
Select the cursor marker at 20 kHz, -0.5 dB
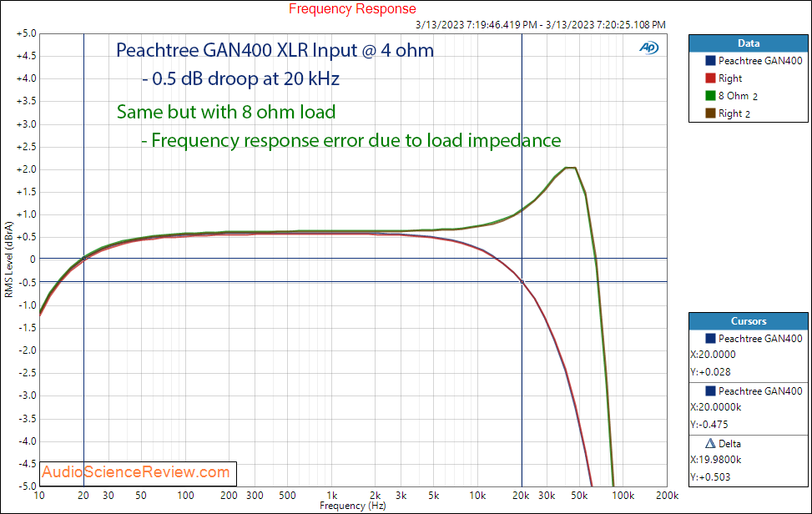(522, 282)
